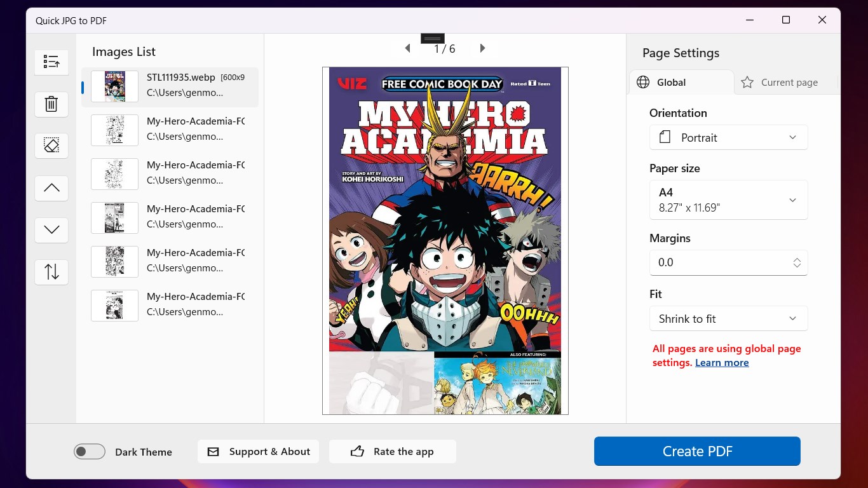Select the STL111935.webp thumbnail in Images List

click(x=114, y=86)
